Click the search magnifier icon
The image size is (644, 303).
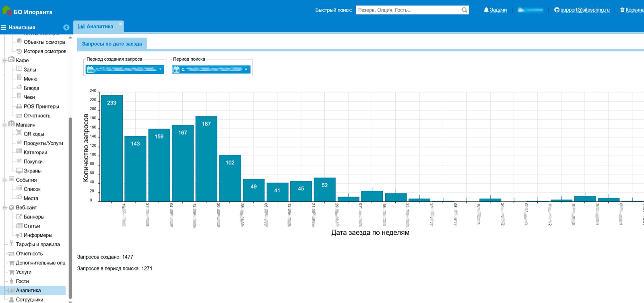tap(464, 10)
